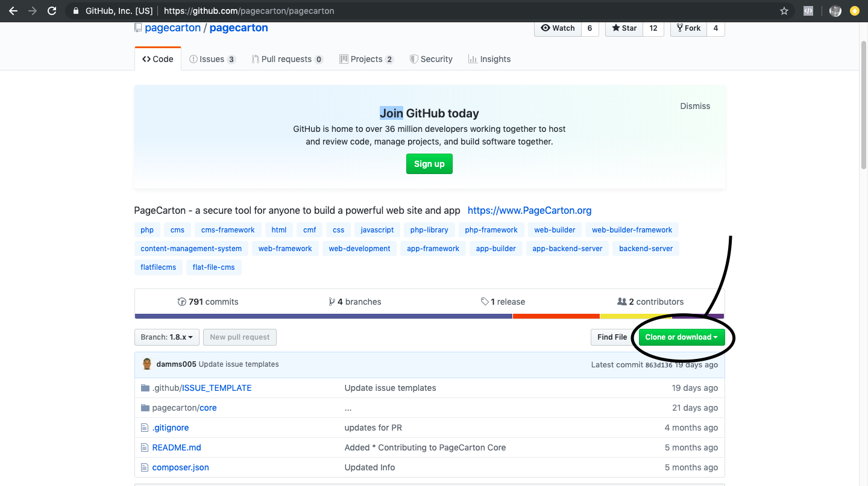Click the folder icon beside .github/ISSUE_TEMPLATE
This screenshot has height=486, width=868.
point(145,388)
